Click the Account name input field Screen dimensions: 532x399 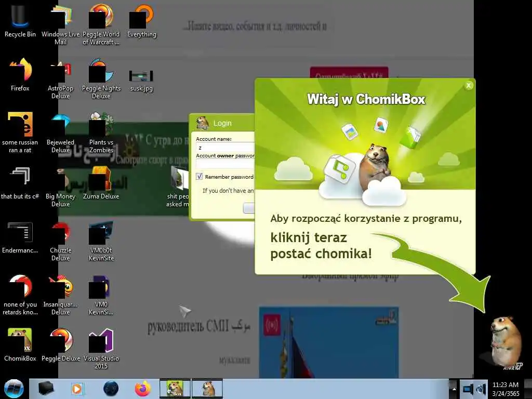pyautogui.click(x=225, y=147)
